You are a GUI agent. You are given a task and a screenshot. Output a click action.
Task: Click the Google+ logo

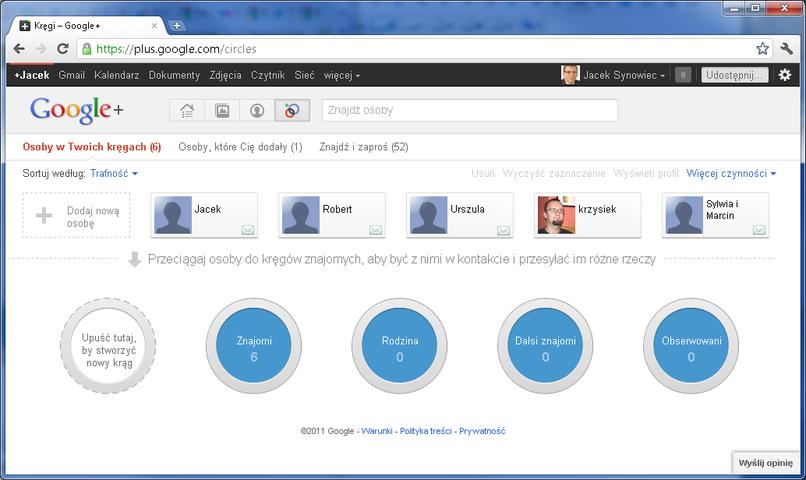click(x=77, y=110)
